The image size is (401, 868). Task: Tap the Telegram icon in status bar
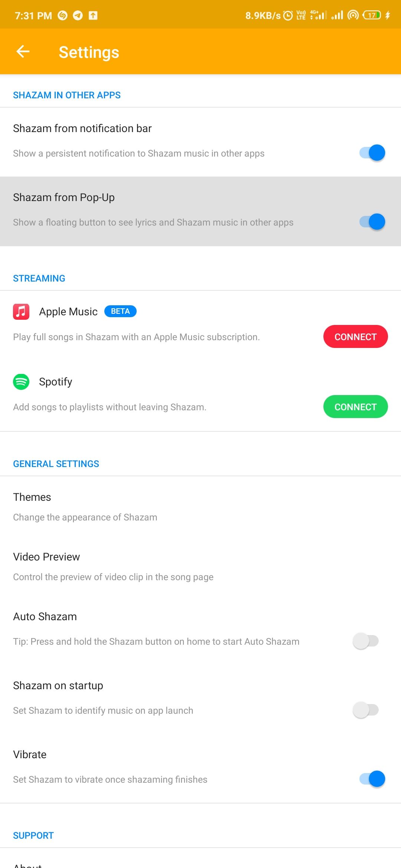click(x=78, y=15)
